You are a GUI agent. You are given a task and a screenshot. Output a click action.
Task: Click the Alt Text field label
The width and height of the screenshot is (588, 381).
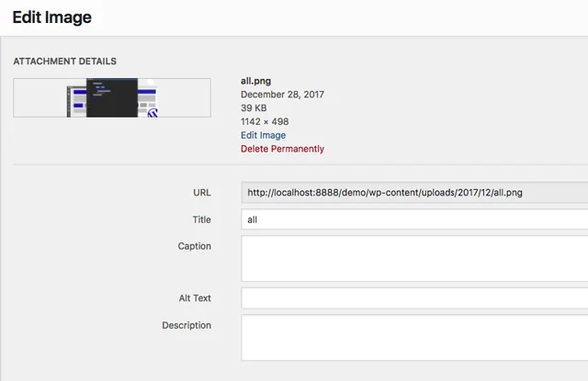tap(195, 298)
